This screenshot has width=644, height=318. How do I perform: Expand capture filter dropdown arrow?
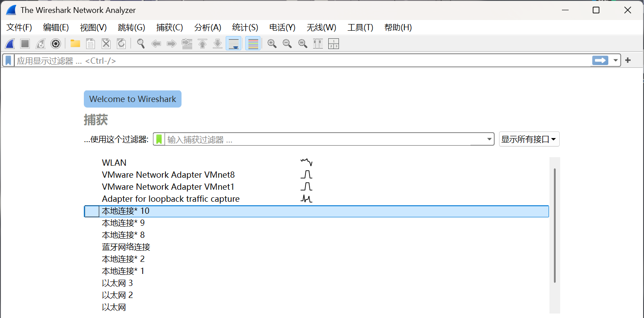coord(490,139)
